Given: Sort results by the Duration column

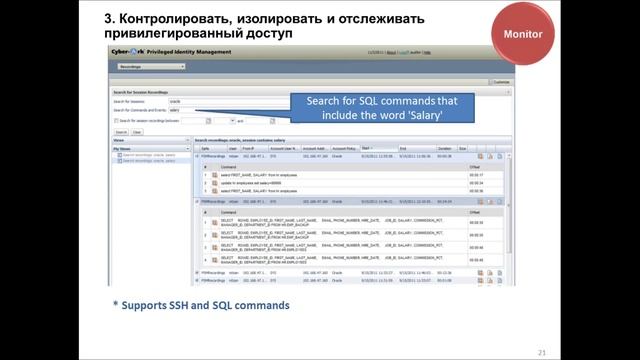Looking at the screenshot, I should (x=446, y=149).
